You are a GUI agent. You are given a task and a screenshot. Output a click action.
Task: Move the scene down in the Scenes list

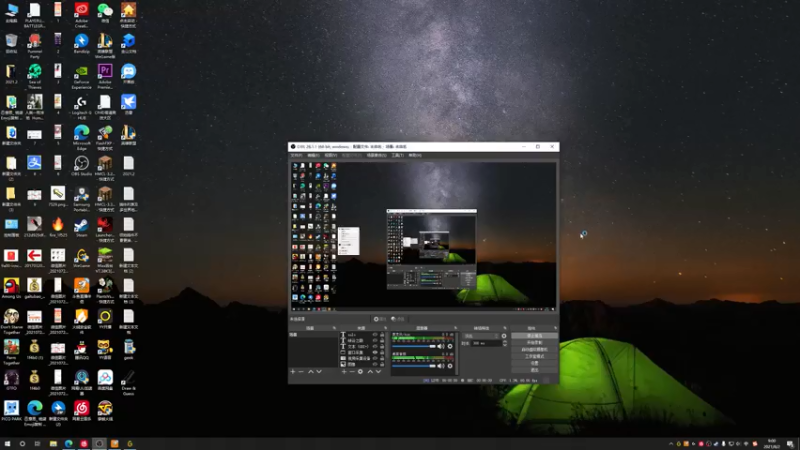[x=319, y=371]
